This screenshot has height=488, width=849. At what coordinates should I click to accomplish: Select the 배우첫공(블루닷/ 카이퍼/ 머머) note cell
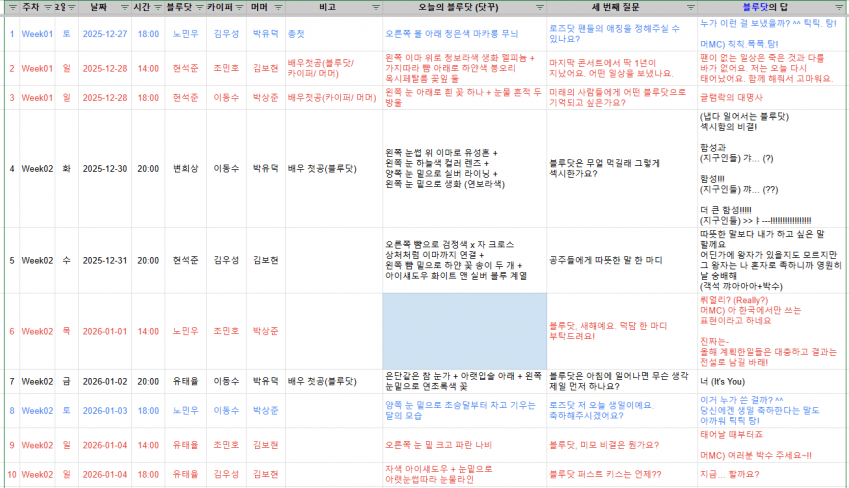pyautogui.click(x=334, y=68)
